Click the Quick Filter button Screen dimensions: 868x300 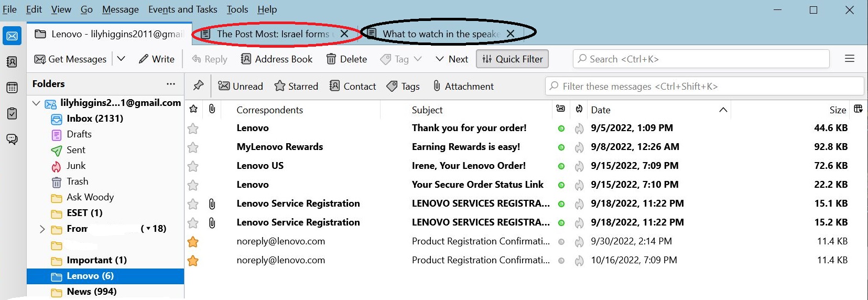(512, 59)
